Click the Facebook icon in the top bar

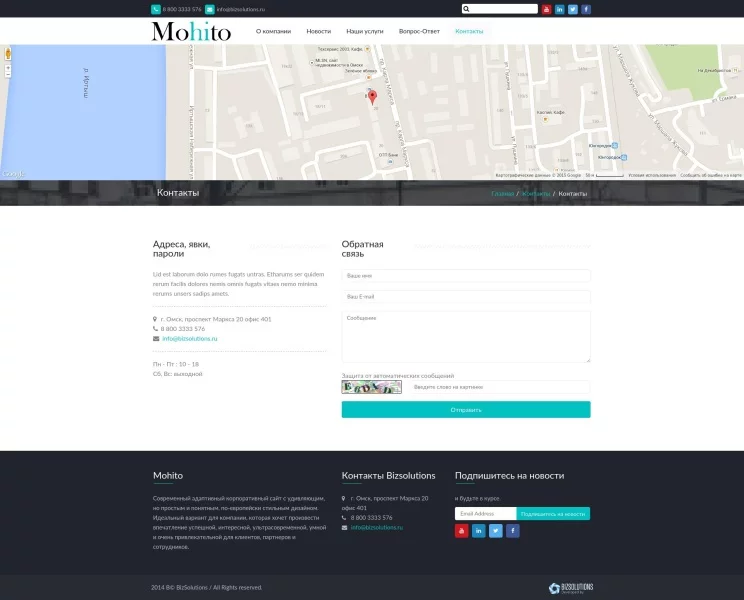tap(586, 9)
